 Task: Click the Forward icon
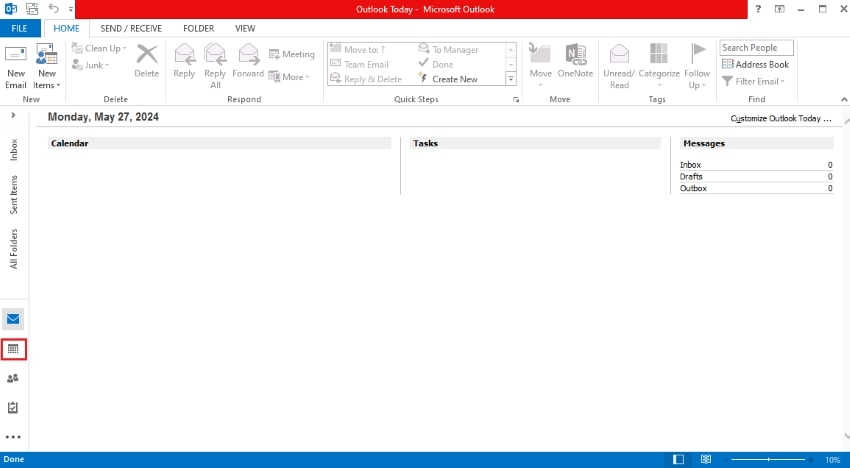tap(248, 61)
